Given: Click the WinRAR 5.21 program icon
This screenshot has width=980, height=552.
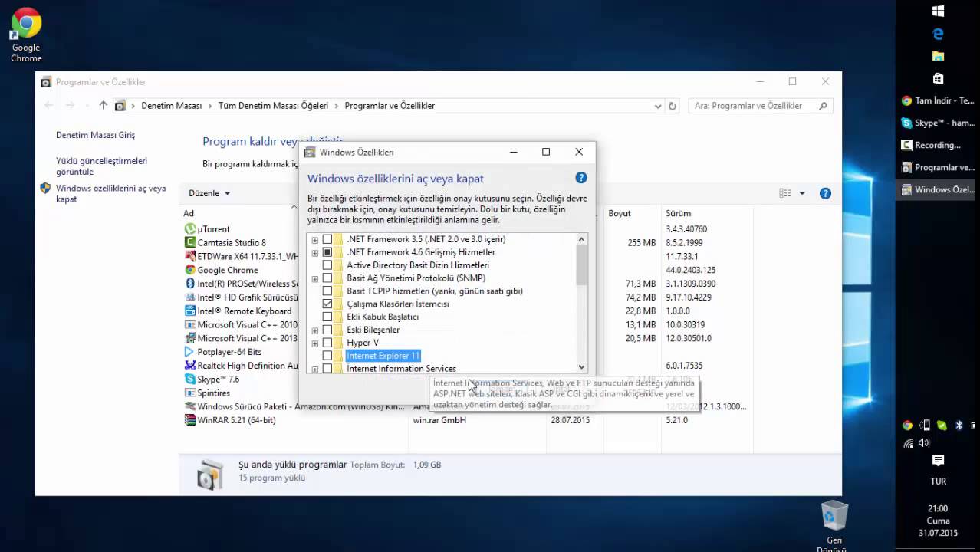Looking at the screenshot, I should coord(190,420).
